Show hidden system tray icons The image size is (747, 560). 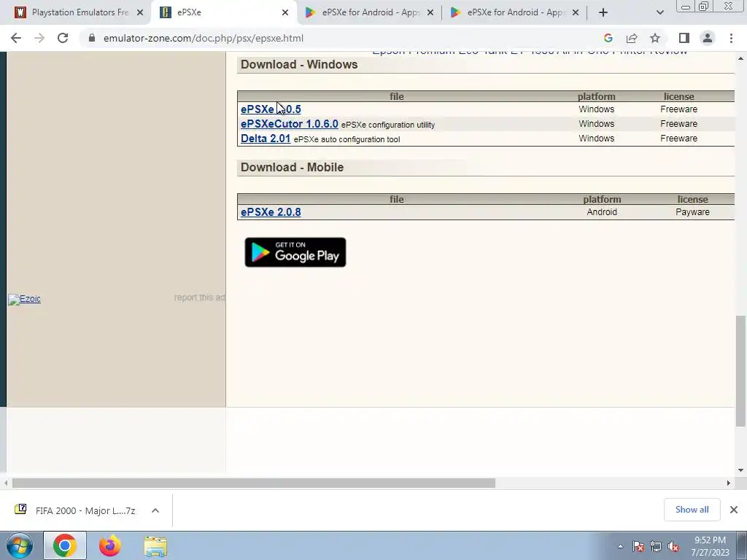tap(620, 547)
